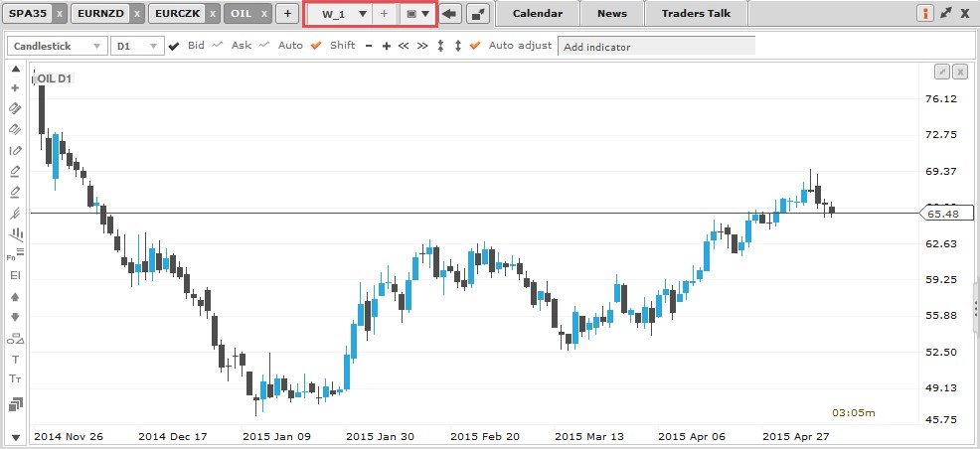Toggle the Auto adjust checkbox
Screen dimensions: 980x449
tap(474, 46)
